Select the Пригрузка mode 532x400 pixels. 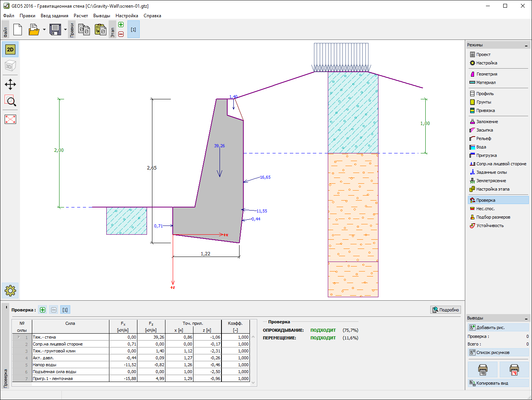[498, 155]
